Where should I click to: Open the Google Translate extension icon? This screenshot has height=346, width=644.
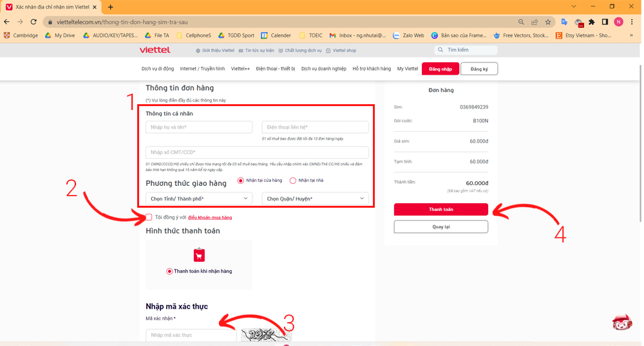[564, 22]
